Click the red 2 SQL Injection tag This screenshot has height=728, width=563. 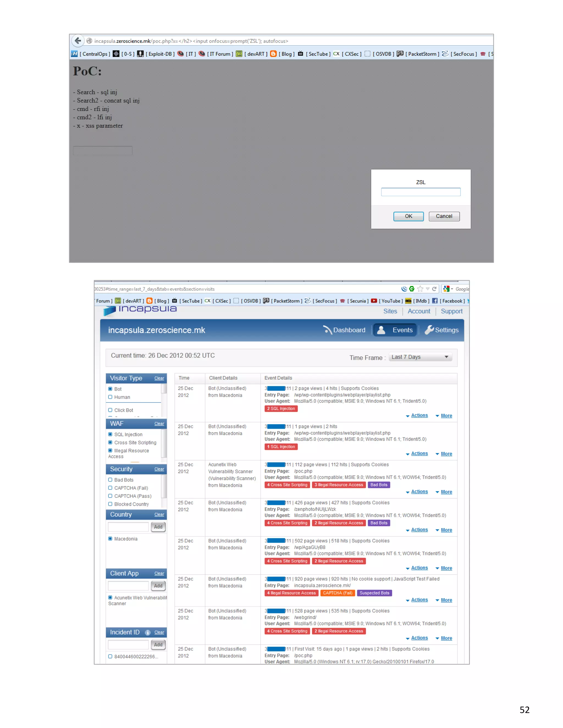tap(281, 409)
